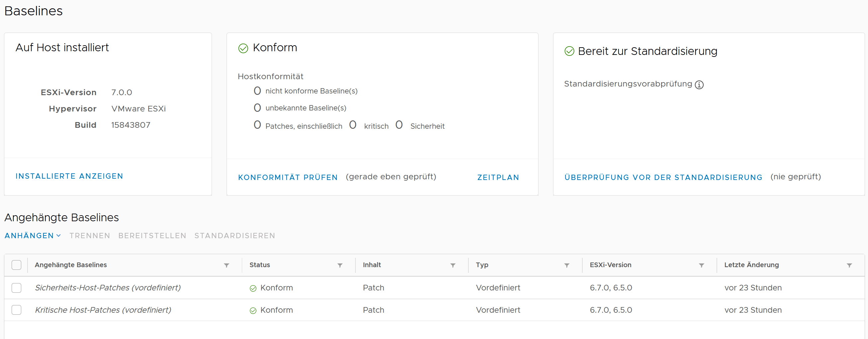Click green check icon next to Konform heading
Screen dimensions: 868x339
pyautogui.click(x=243, y=49)
